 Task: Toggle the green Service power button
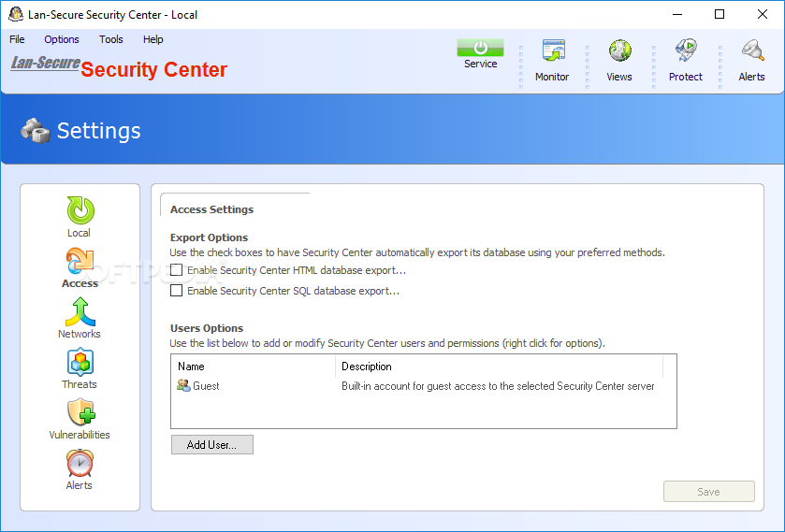[480, 48]
